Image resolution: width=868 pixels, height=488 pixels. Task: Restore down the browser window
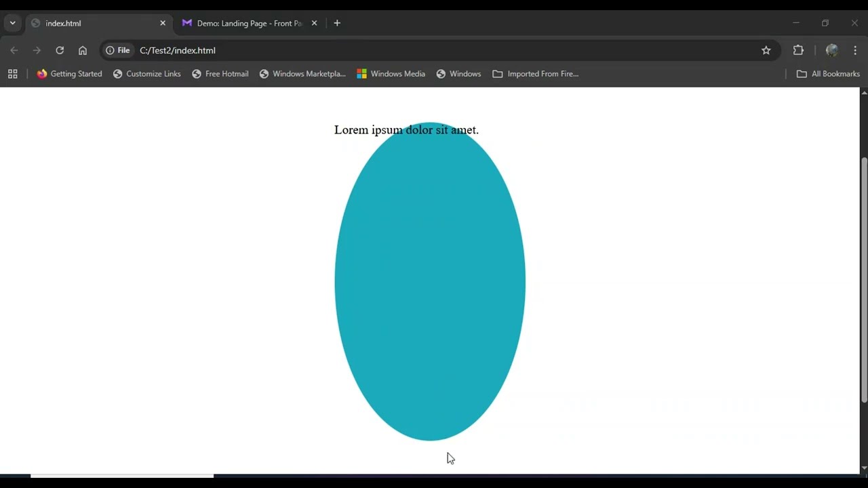tap(825, 23)
